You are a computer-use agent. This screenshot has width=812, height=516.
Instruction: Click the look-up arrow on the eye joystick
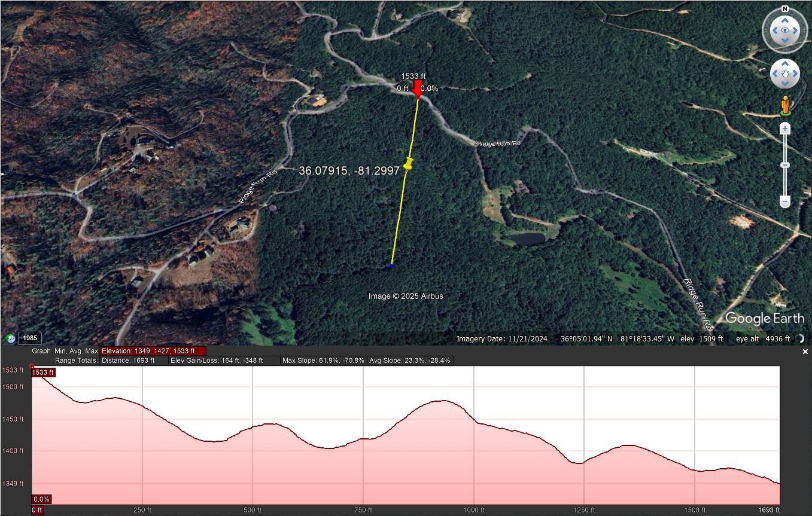pos(784,20)
